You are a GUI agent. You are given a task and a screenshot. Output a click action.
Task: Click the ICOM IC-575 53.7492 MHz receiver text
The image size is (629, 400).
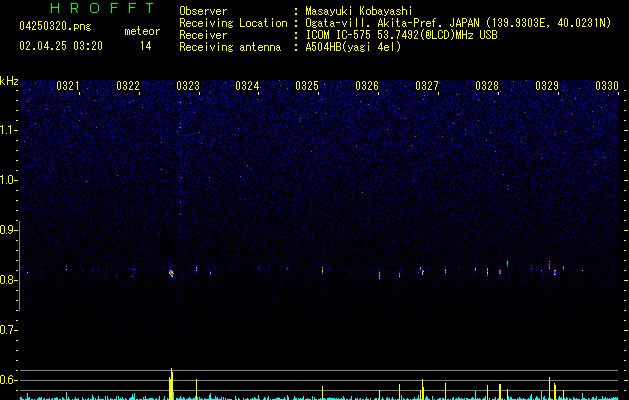(x=401, y=35)
